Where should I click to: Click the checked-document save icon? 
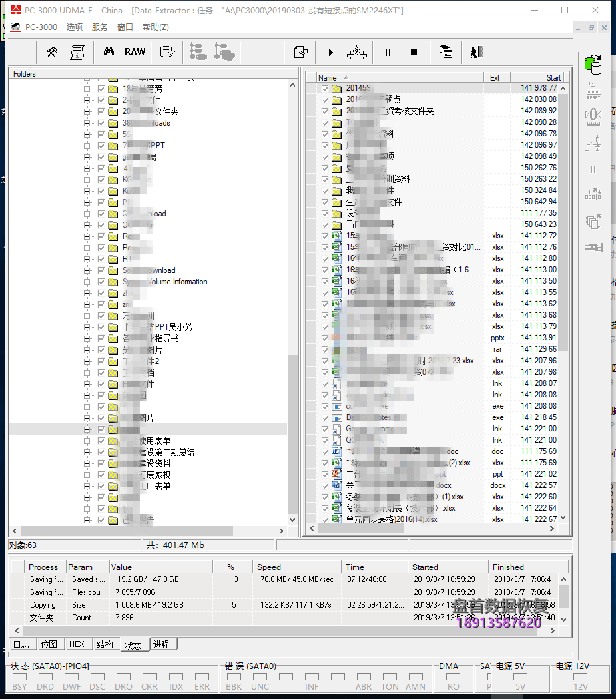point(300,52)
